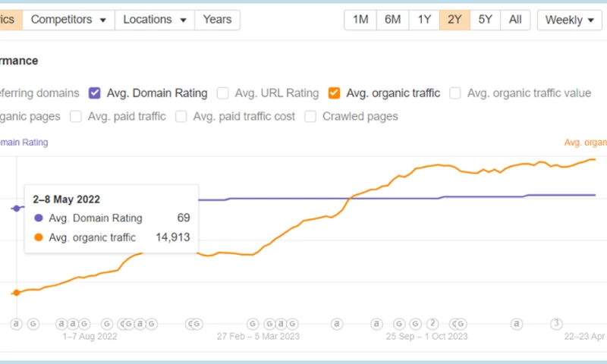Switch to the Years tab
This screenshot has height=364, width=607.
(x=217, y=20)
